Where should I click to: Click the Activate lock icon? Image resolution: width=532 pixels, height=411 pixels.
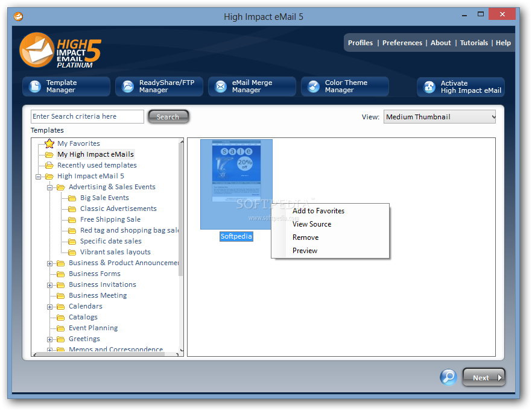(429, 87)
